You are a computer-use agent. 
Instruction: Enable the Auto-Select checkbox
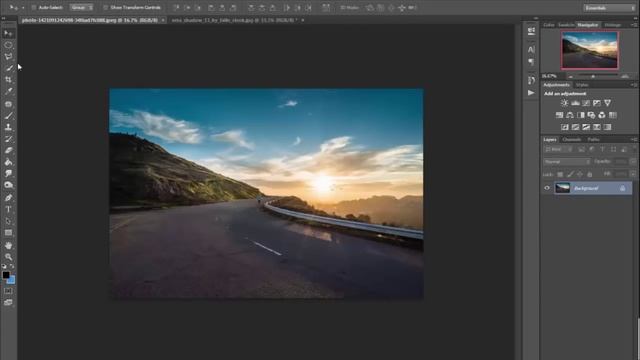pos(34,7)
